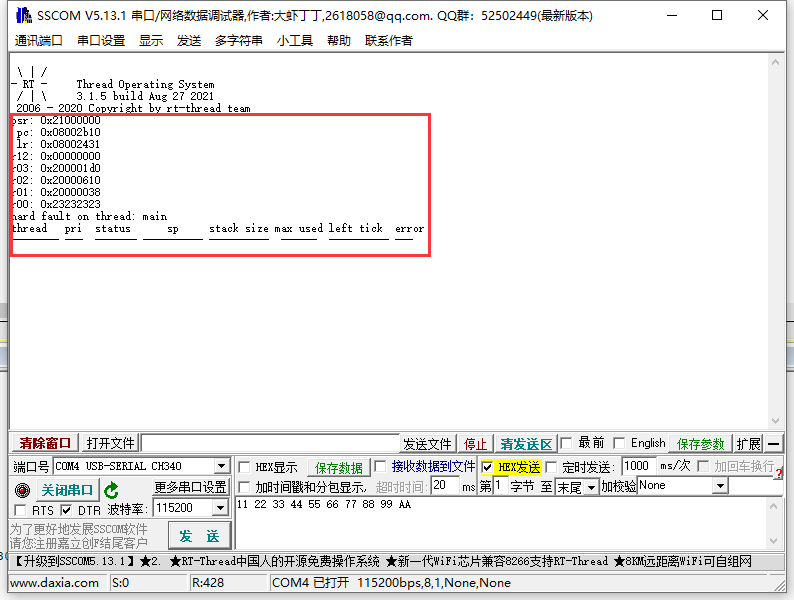This screenshot has width=794, height=600.
Task: Disable the DTR checkbox
Action: pyautogui.click(x=67, y=510)
